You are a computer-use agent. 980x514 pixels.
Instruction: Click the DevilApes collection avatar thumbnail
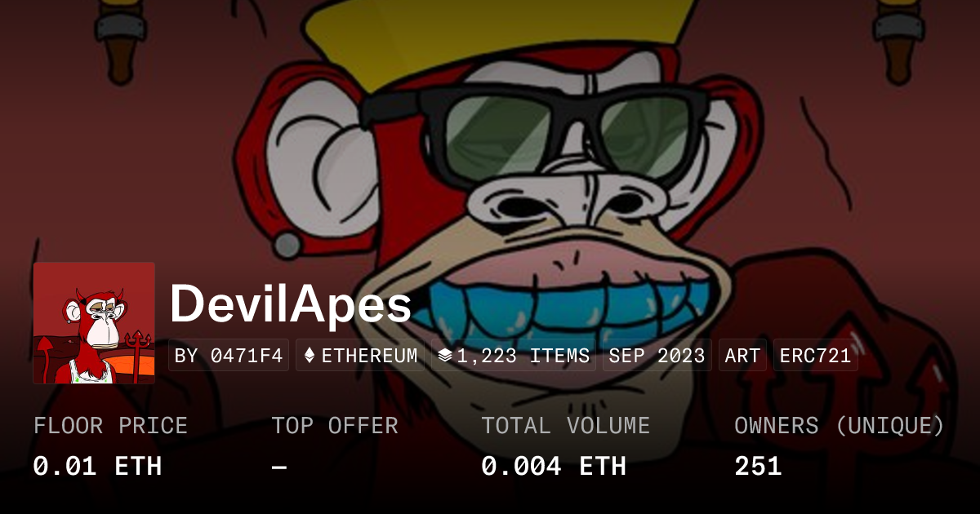(94, 323)
